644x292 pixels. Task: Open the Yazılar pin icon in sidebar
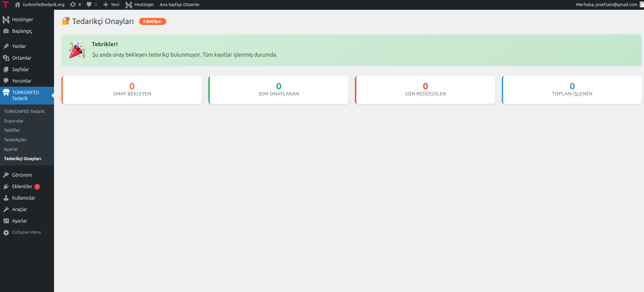[x=6, y=46]
